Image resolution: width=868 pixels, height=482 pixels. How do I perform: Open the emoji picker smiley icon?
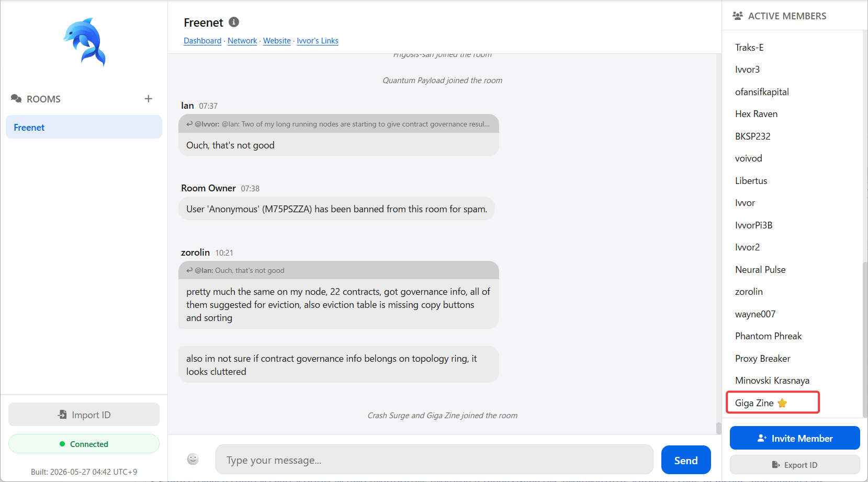tap(193, 459)
